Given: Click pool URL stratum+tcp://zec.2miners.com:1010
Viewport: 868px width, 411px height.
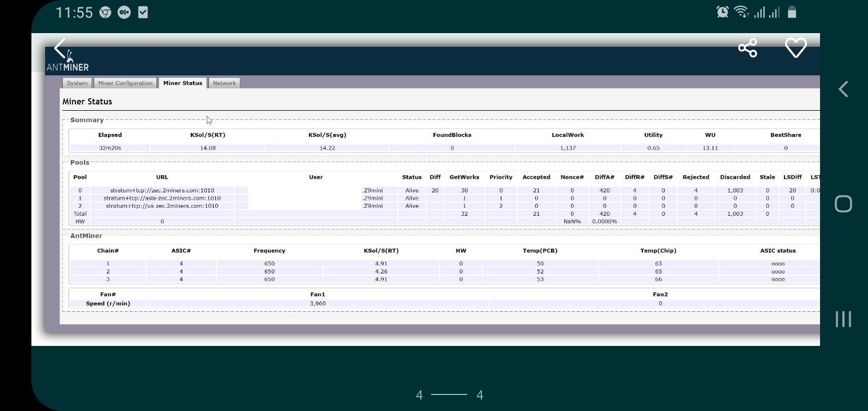Looking at the screenshot, I should pyautogui.click(x=162, y=191).
